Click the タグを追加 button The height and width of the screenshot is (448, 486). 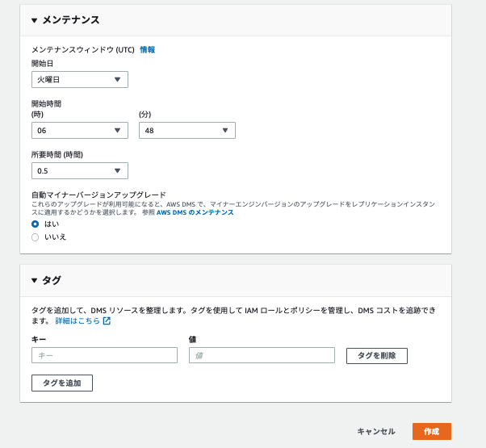tap(62, 383)
